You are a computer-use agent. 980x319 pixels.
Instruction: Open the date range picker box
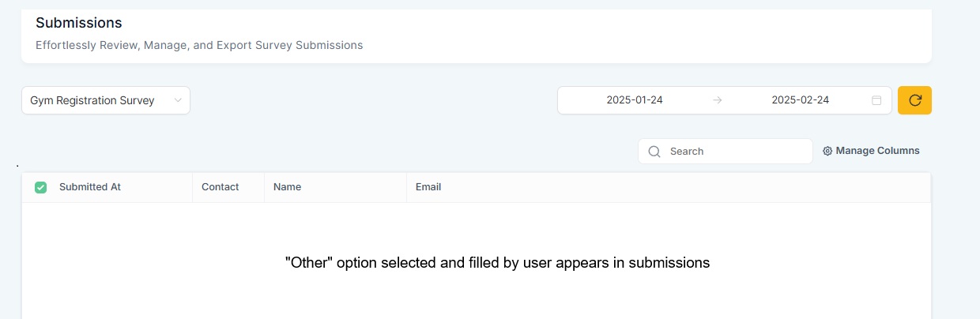click(725, 100)
